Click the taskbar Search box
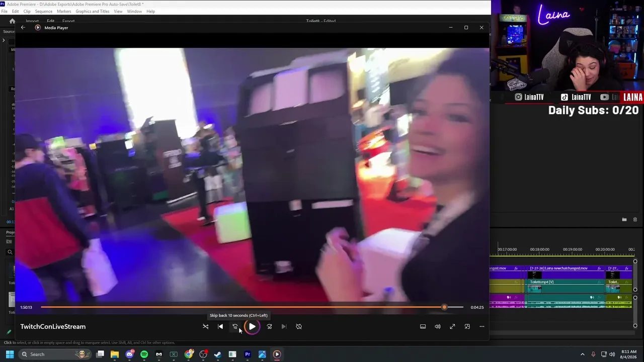Image resolution: width=644 pixels, height=362 pixels. click(54, 354)
